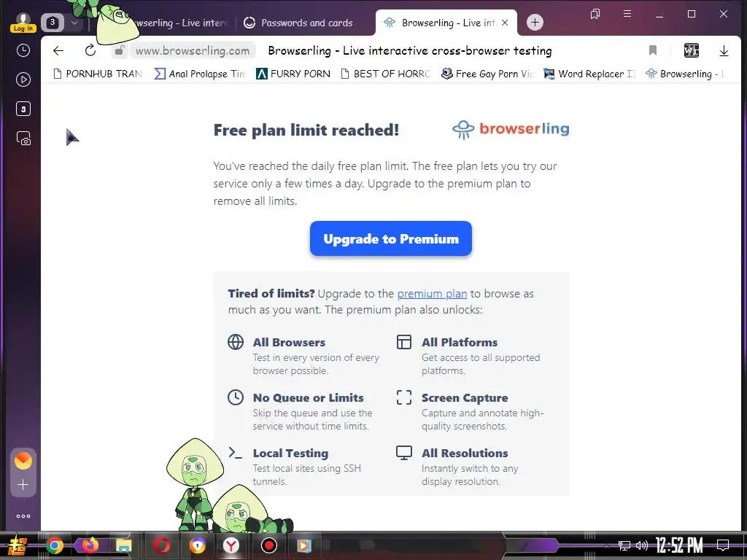The height and width of the screenshot is (560, 747).
Task: Click the Screen Capture brackets icon
Action: [404, 397]
